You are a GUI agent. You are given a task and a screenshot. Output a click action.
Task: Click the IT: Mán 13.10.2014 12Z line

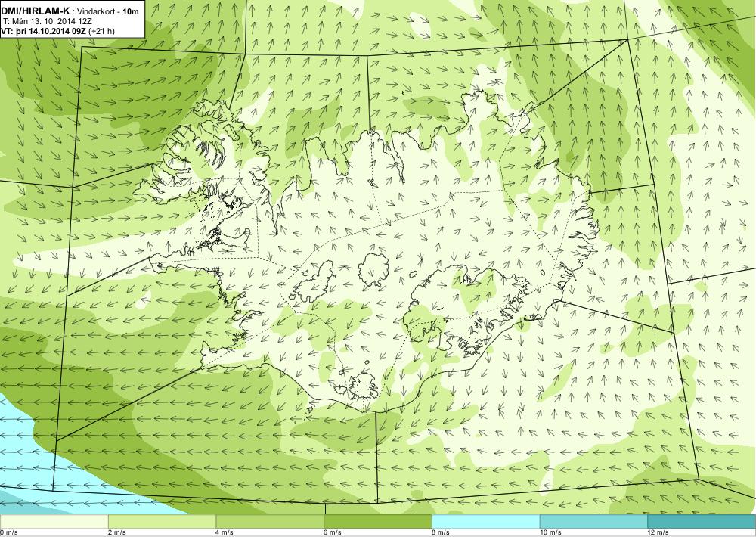[46, 22]
